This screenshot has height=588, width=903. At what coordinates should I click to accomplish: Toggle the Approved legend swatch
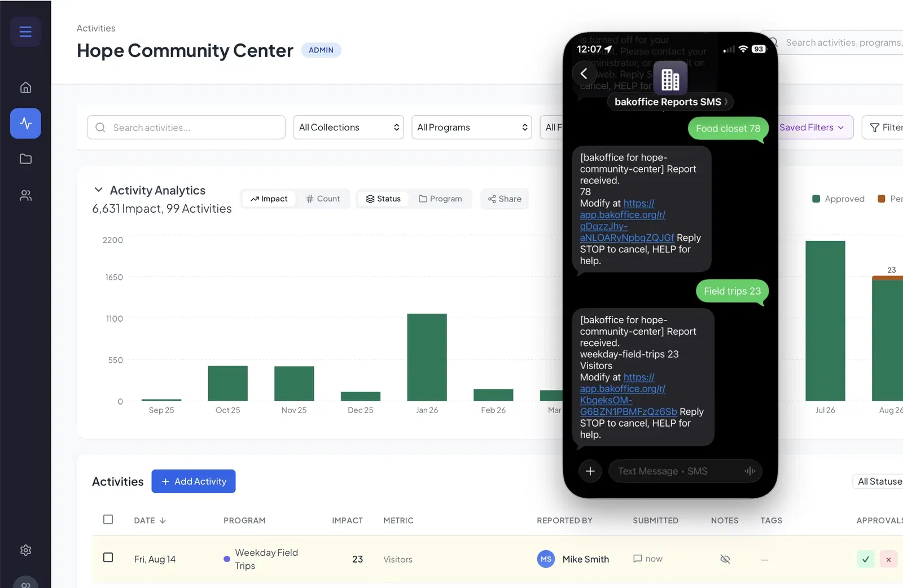[816, 199]
